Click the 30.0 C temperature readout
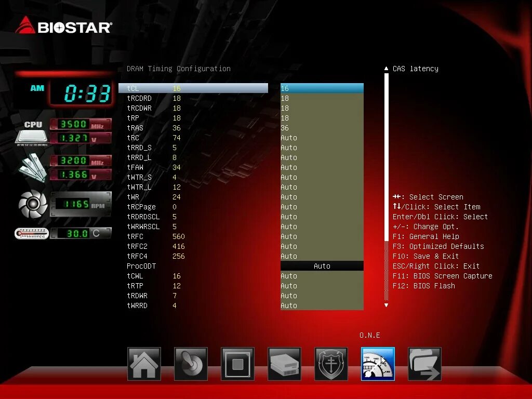Screen dimensions: 532x399 coord(81,233)
